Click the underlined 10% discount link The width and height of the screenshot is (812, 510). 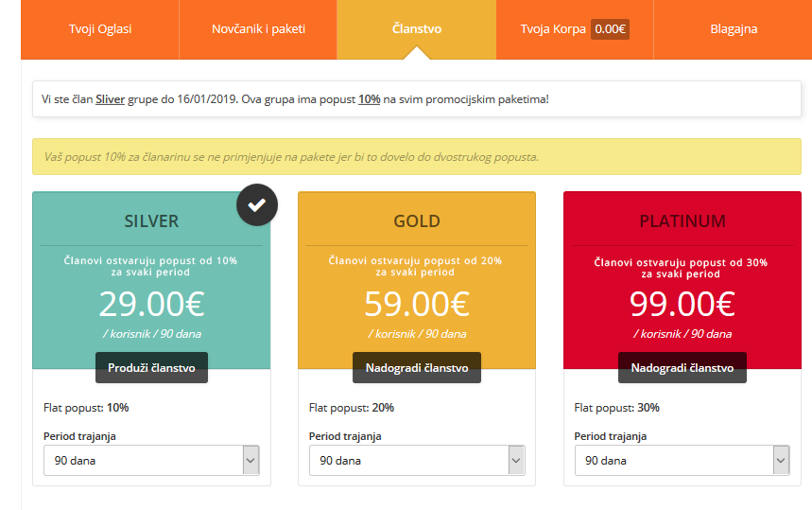click(x=370, y=99)
